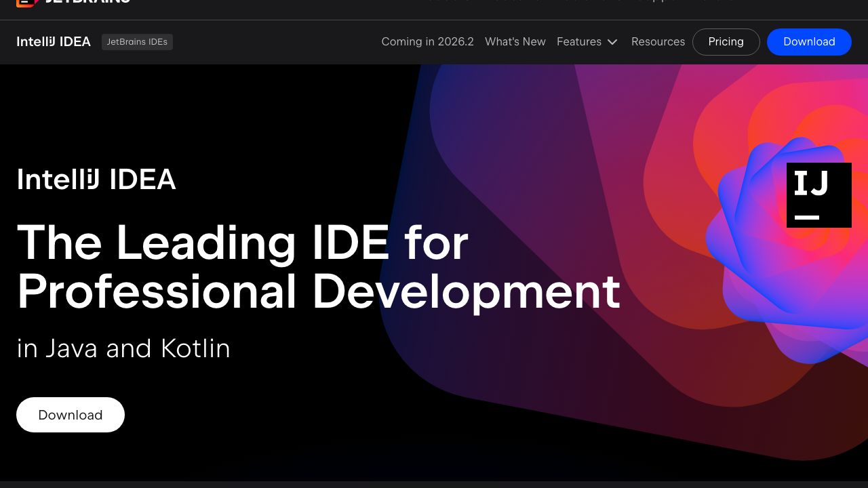Expand the Features dropdown chevron
Viewport: 868px width, 488px height.
612,42
